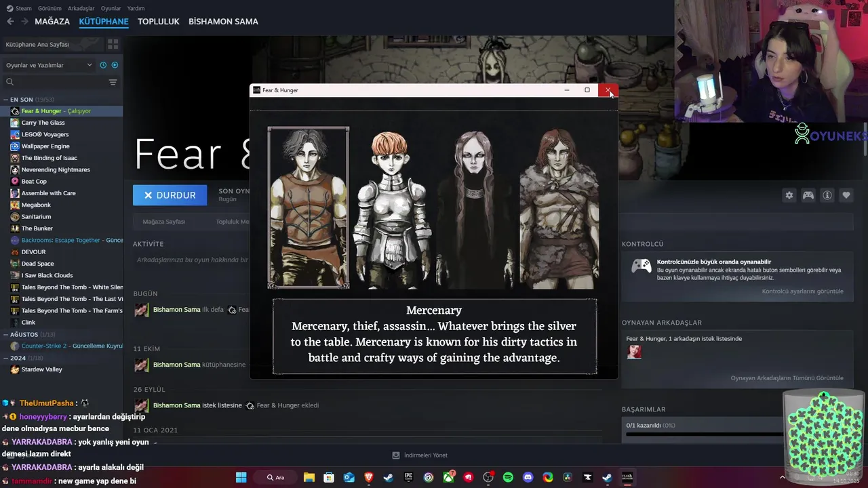Open game info icon
This screenshot has width=868, height=488.
point(827,195)
